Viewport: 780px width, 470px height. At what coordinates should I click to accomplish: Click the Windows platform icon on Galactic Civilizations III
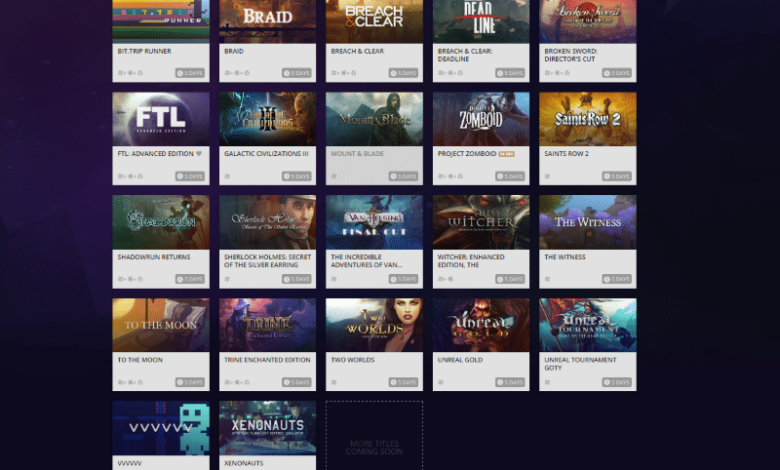[x=227, y=176]
